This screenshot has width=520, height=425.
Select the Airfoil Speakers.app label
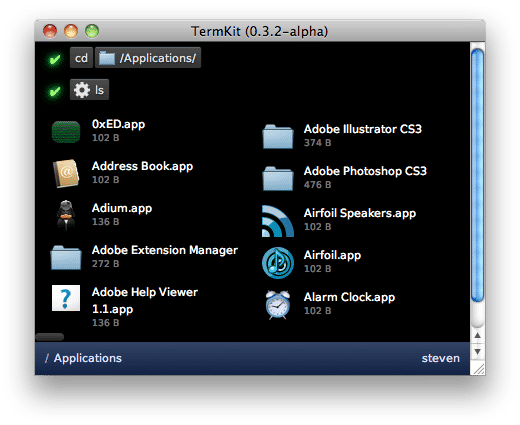(360, 213)
